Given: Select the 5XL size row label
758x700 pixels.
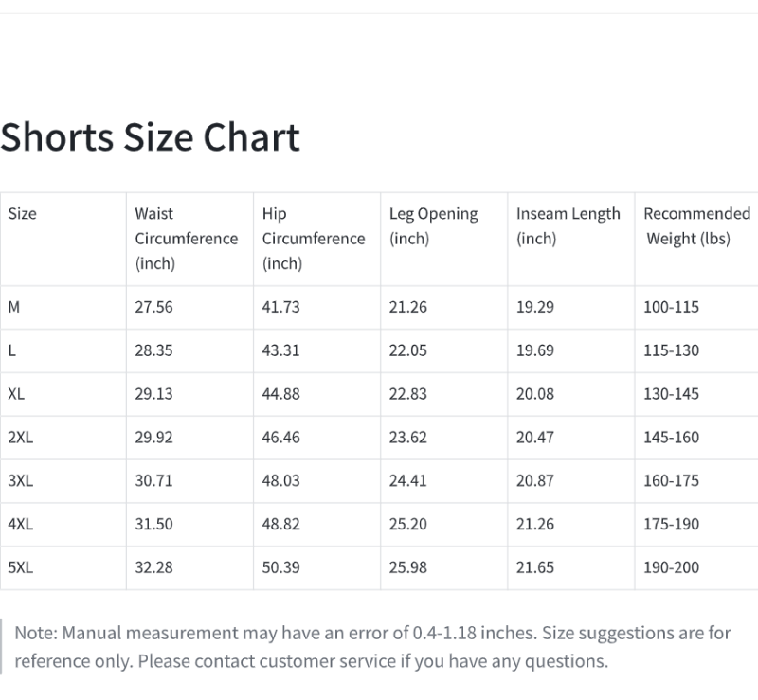Looking at the screenshot, I should point(20,567).
